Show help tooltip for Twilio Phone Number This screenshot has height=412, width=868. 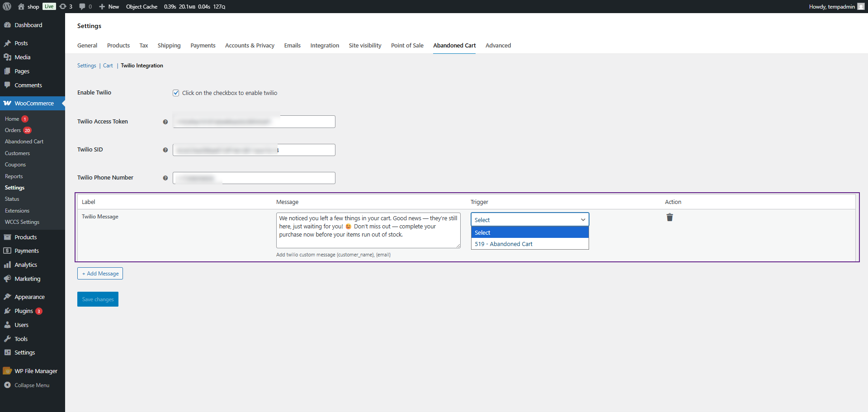[x=165, y=178]
